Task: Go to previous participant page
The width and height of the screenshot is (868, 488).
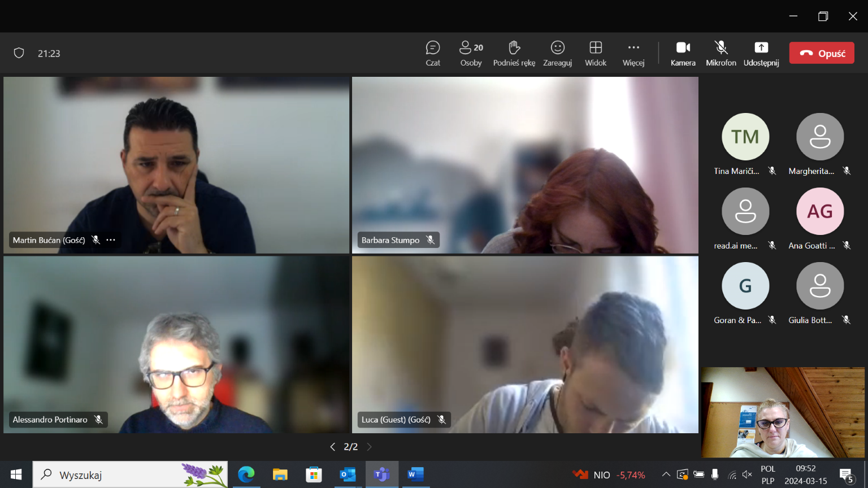Action: (x=333, y=447)
